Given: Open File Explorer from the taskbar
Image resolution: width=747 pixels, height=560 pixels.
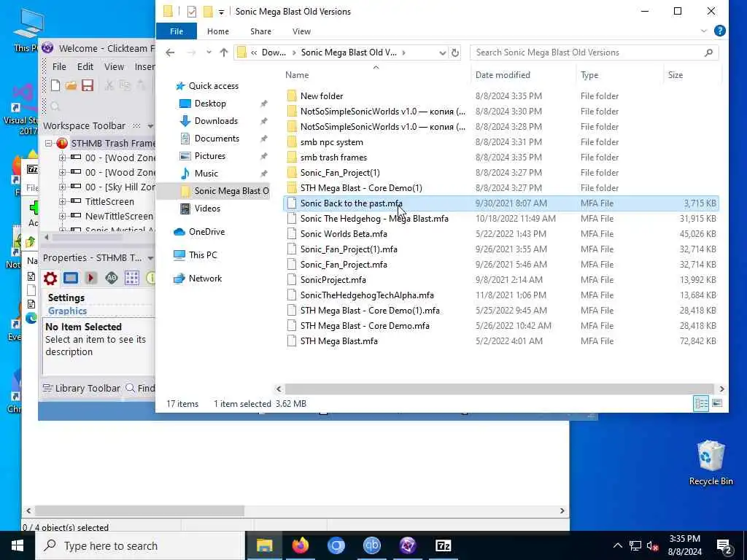Looking at the screenshot, I should pos(264,545).
